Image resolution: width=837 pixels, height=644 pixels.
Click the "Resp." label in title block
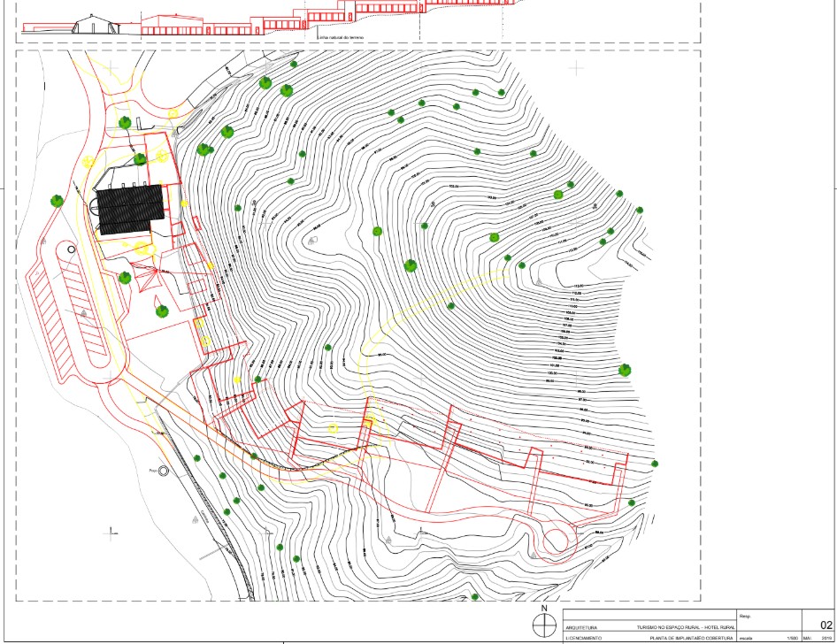click(745, 617)
